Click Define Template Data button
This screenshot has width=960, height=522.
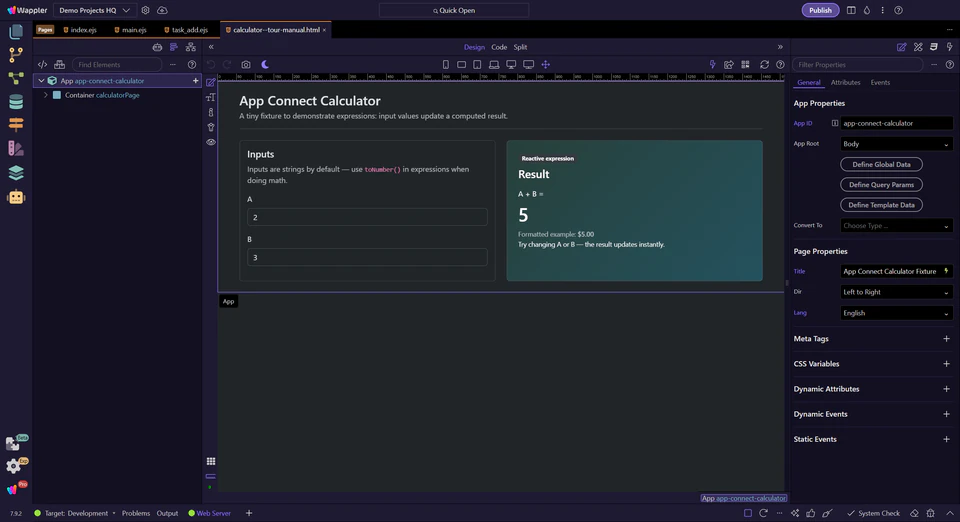pos(881,205)
